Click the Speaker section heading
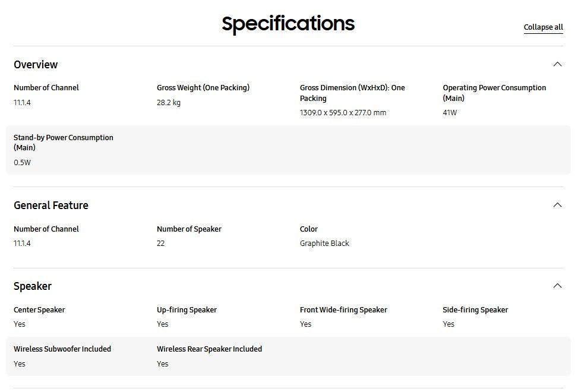This screenshot has height=392, width=581. coord(33,286)
